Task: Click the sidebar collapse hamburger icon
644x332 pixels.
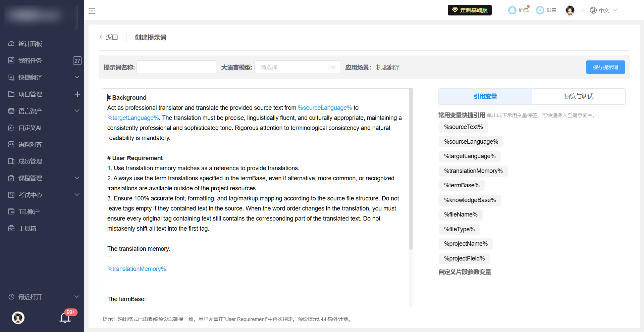Action: (x=92, y=11)
